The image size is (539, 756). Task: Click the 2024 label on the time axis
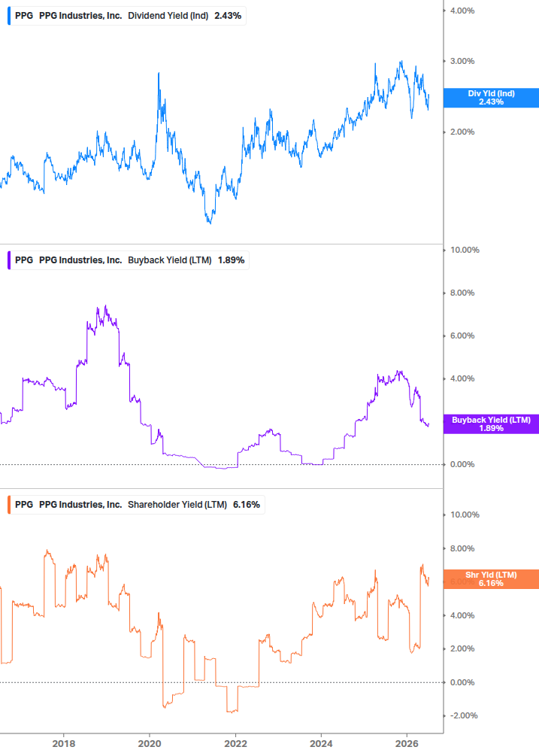[x=321, y=744]
